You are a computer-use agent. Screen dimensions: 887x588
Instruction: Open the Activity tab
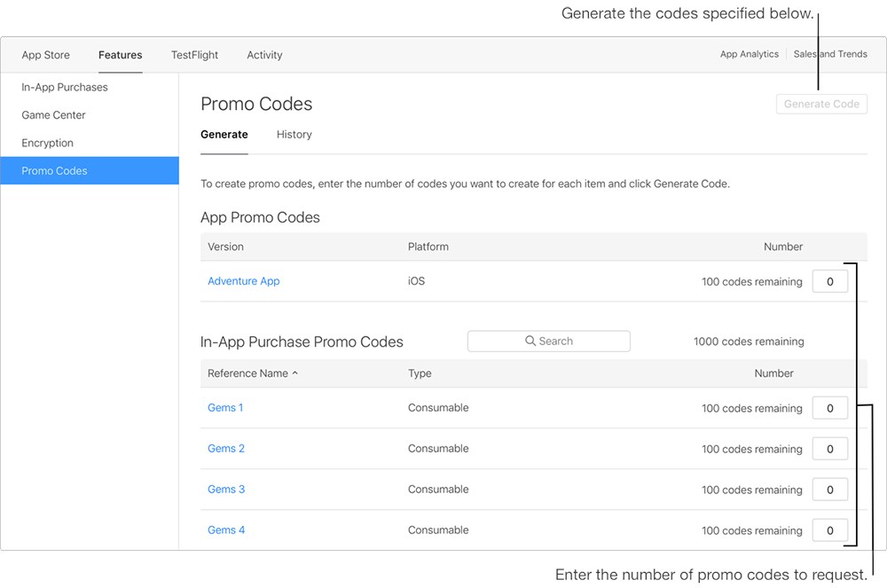(x=264, y=55)
